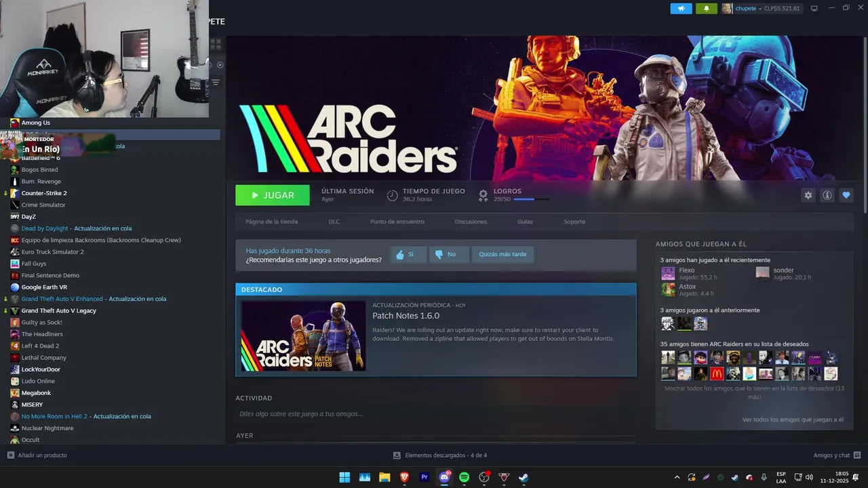The height and width of the screenshot is (488, 868).
Task: Open ARC Raiders settings gear icon
Action: 808,195
